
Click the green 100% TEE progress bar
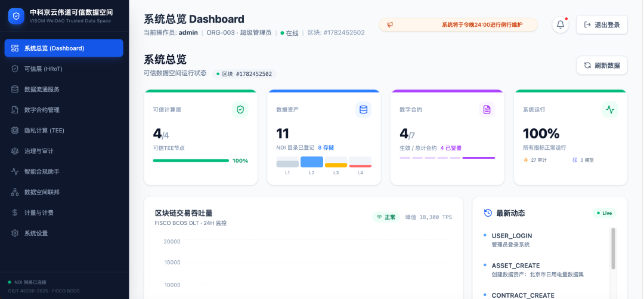(x=191, y=161)
